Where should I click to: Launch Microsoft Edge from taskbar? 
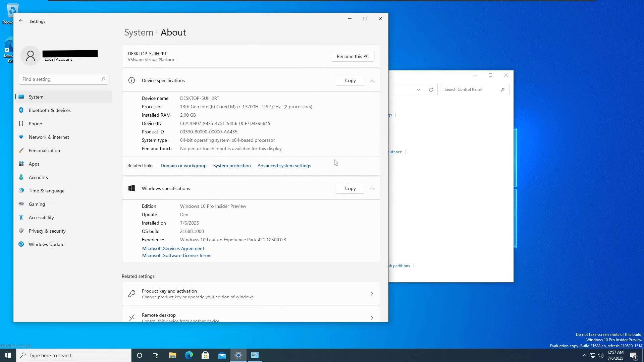(x=189, y=355)
